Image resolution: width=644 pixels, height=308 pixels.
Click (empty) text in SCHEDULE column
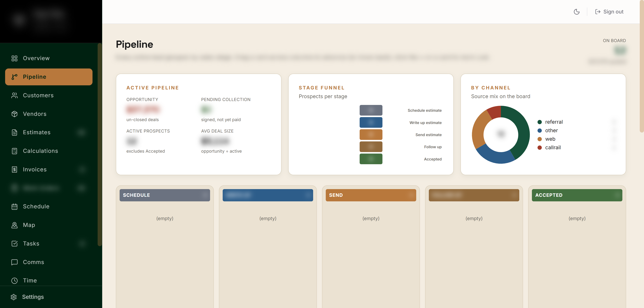point(165,218)
